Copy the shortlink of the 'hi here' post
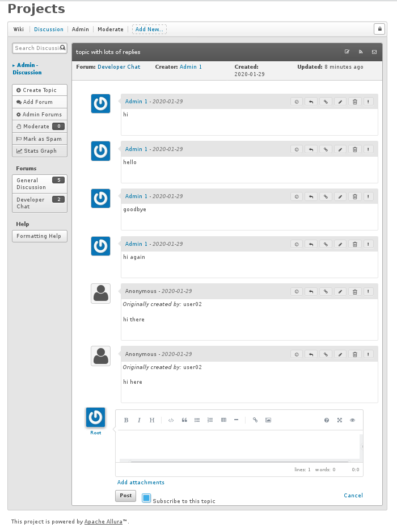This screenshot has height=532, width=397. pos(326,354)
